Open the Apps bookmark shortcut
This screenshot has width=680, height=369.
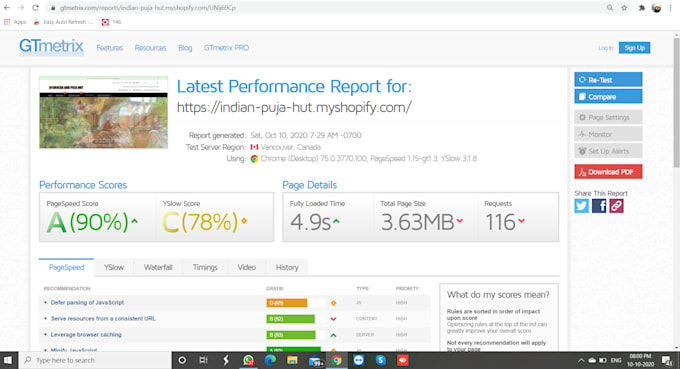click(x=15, y=22)
